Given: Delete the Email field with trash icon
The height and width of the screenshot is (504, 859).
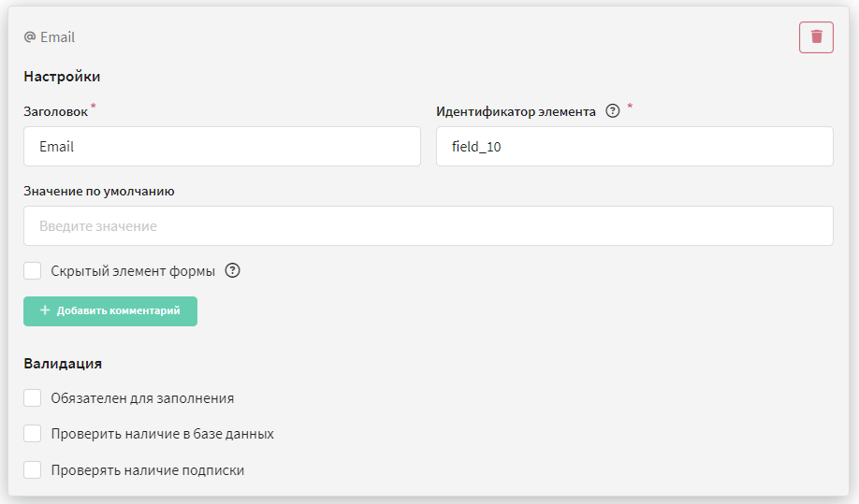Looking at the screenshot, I should pos(816,37).
